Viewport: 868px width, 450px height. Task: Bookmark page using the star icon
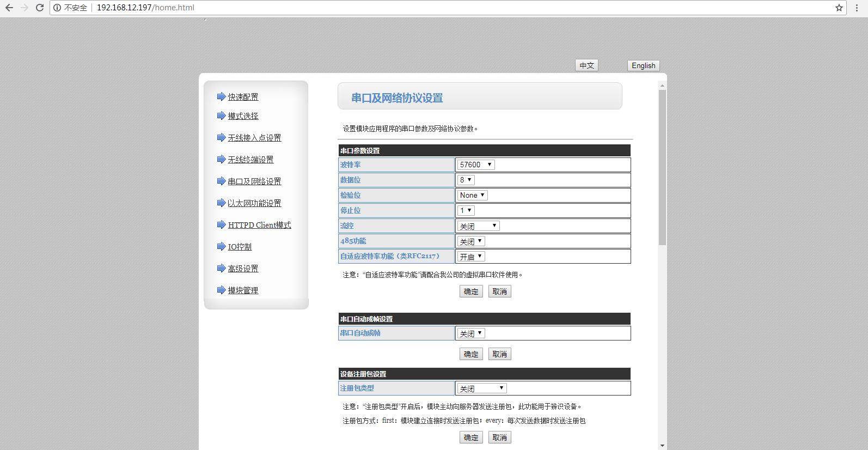(839, 8)
